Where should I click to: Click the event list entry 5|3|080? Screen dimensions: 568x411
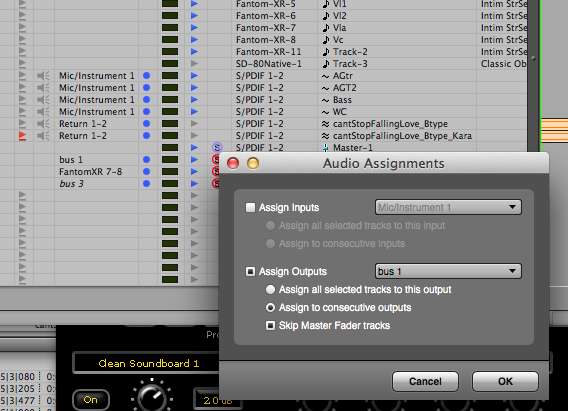18,377
